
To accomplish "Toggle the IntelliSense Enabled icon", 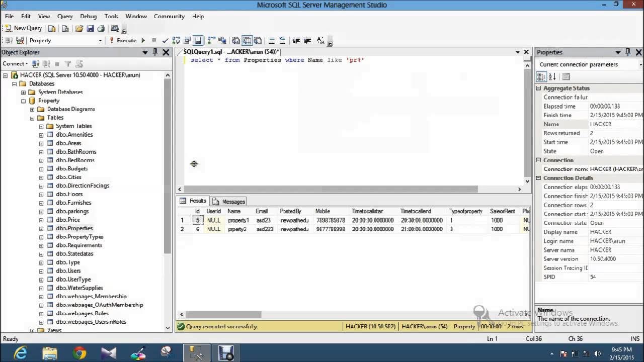I will coord(198,40).
